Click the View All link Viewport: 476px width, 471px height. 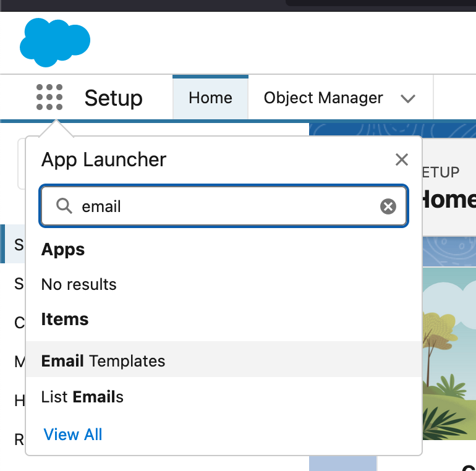(x=73, y=435)
